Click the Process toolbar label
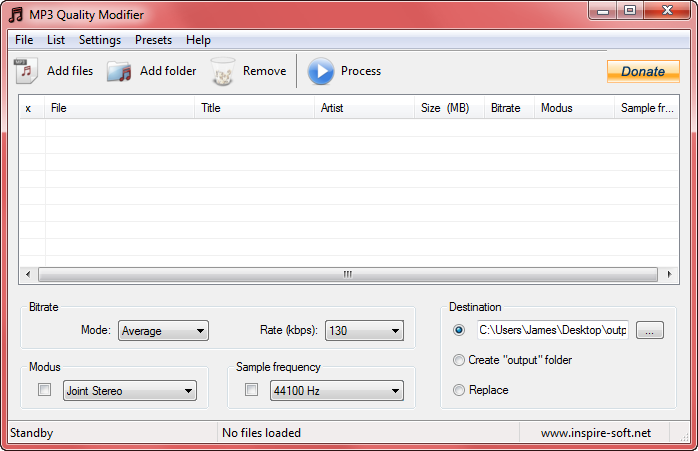Image resolution: width=698 pixels, height=451 pixels. point(361,71)
